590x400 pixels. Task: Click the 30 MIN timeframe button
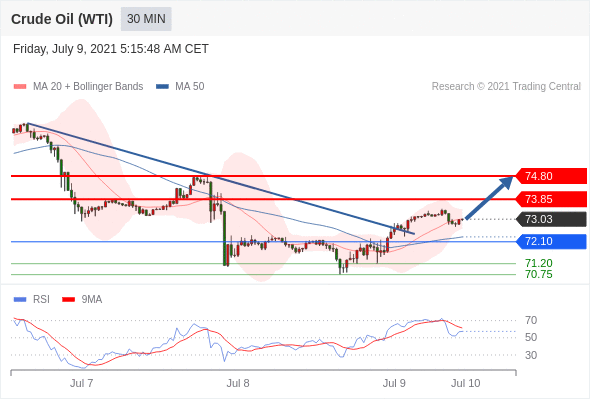146,19
